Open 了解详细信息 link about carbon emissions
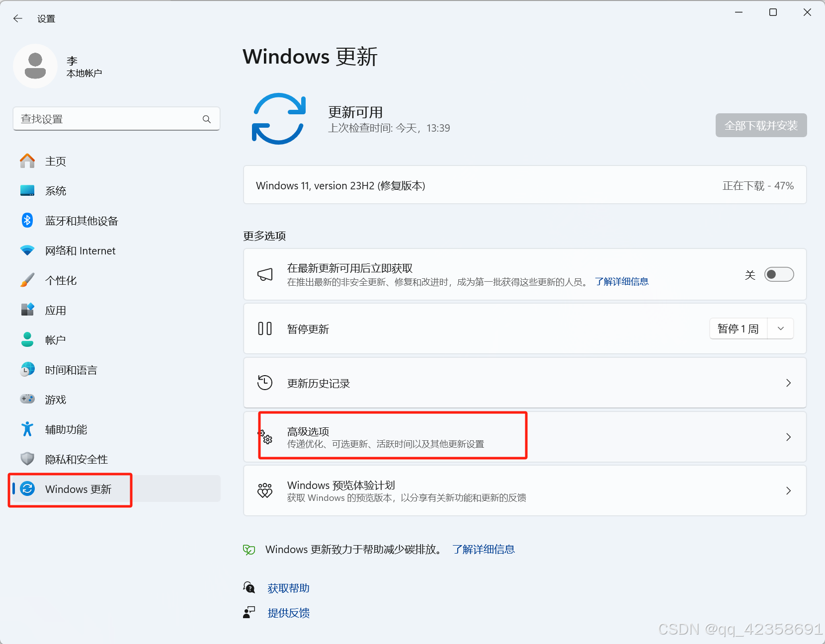825x644 pixels. pos(484,549)
